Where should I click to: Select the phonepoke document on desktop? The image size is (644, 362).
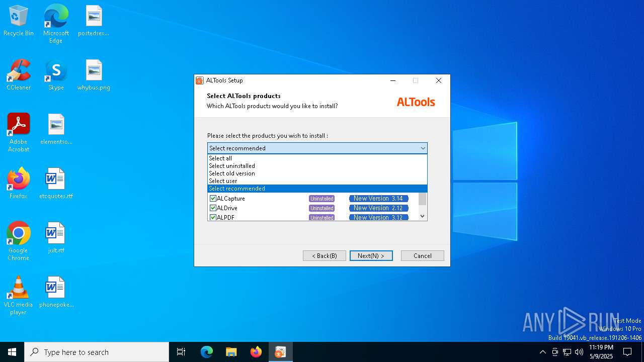(x=56, y=293)
